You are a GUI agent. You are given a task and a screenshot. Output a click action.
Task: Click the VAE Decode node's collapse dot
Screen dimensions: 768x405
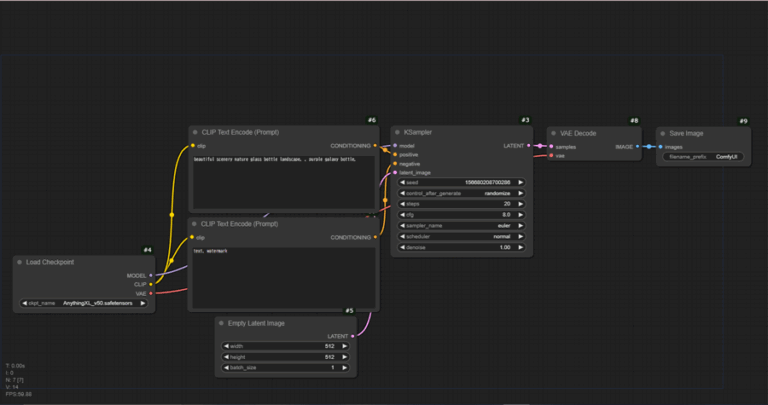pos(554,132)
